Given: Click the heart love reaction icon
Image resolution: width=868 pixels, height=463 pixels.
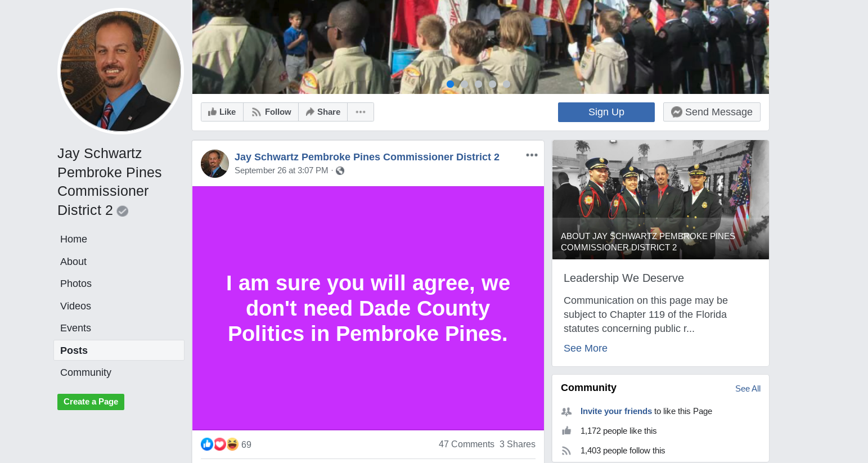Looking at the screenshot, I should (220, 444).
